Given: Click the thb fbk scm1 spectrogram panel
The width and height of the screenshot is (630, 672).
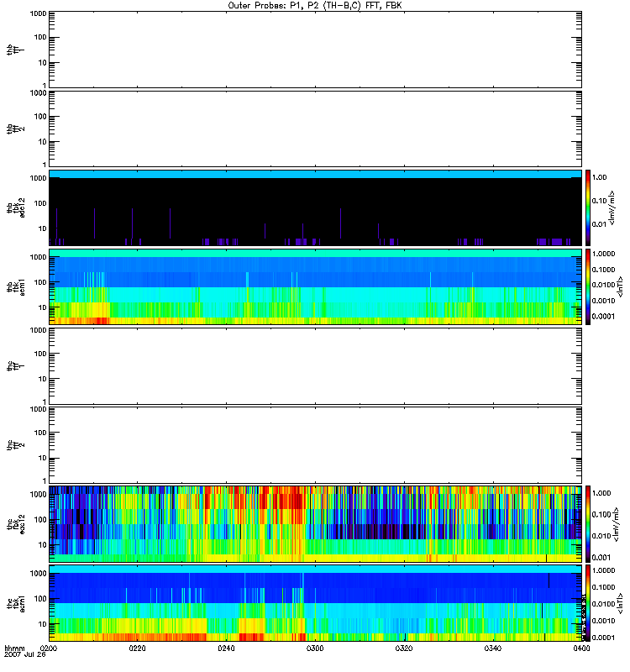Looking at the screenshot, I should click(x=313, y=286).
